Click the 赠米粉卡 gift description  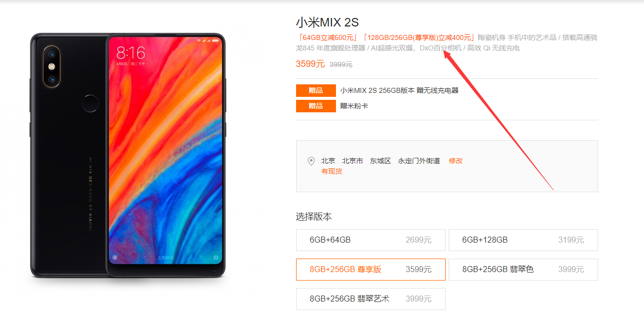[354, 106]
